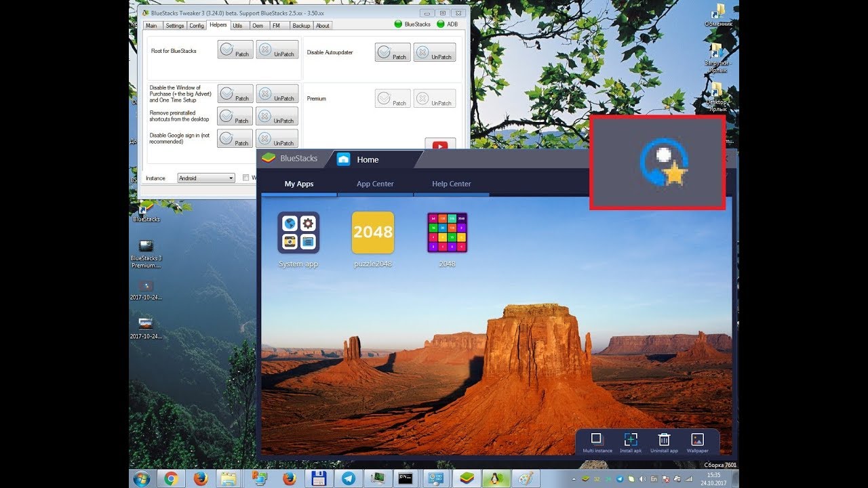The height and width of the screenshot is (488, 868).
Task: Expand the Instance Android dropdown
Action: (x=206, y=178)
